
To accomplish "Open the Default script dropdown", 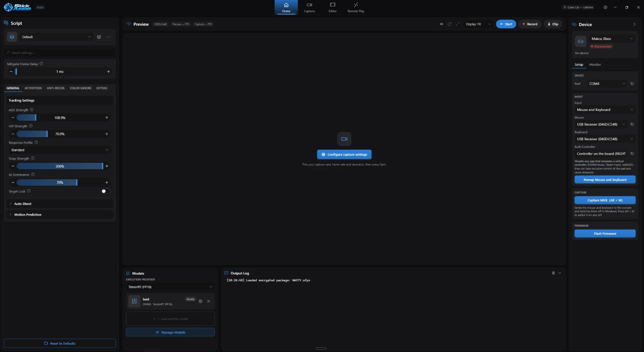I will pos(56,37).
